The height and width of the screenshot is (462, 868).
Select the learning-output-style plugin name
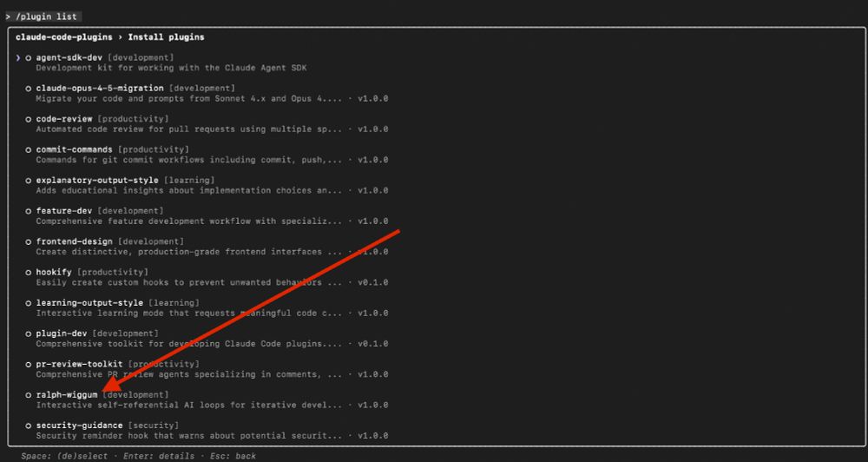pos(89,302)
